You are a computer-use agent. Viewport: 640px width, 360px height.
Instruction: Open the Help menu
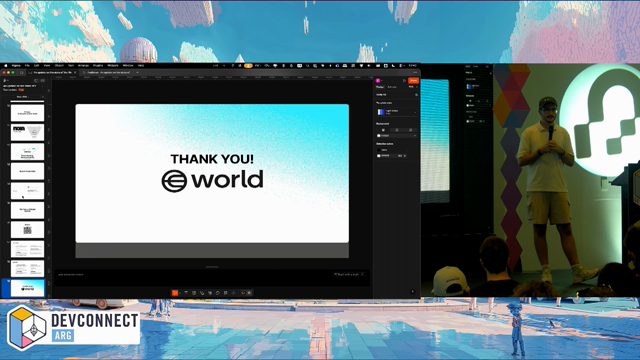click(141, 65)
